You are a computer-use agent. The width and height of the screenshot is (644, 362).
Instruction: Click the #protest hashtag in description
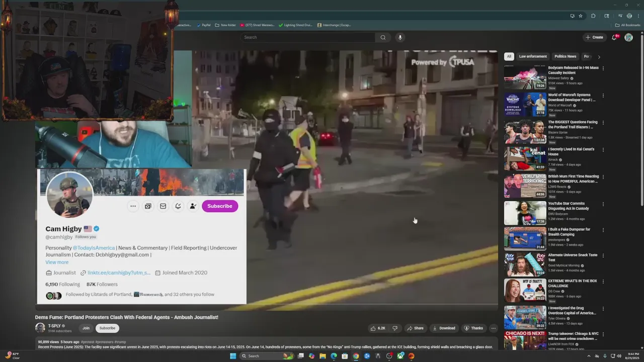point(87,342)
